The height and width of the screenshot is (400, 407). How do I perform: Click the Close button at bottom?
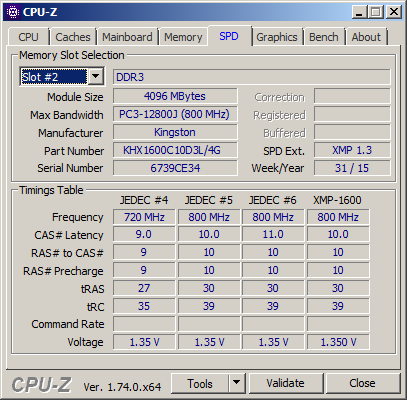(363, 383)
